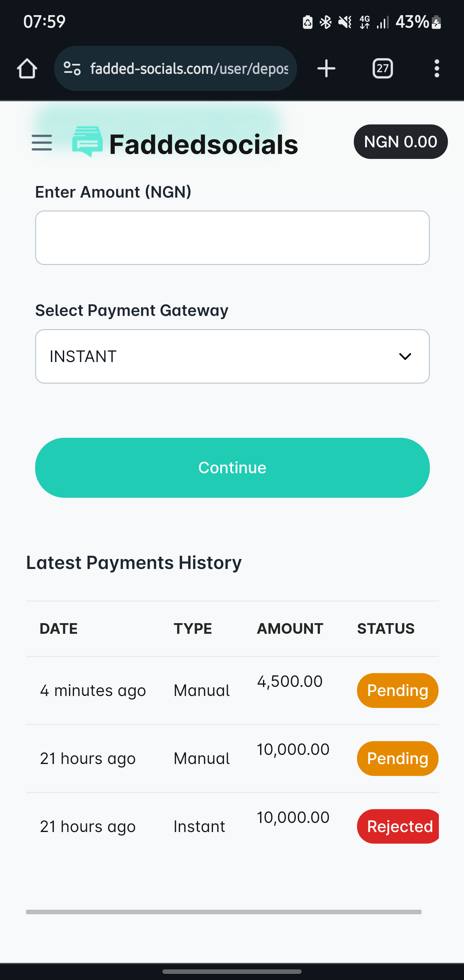Screen dimensions: 464x980
Task: Click the INSTANT dropdown chevron arrow
Action: [405, 357]
